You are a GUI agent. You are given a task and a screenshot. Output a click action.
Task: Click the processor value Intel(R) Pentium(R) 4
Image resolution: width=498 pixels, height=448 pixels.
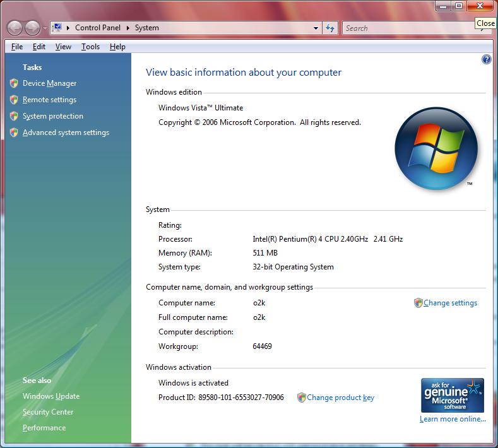coord(328,239)
